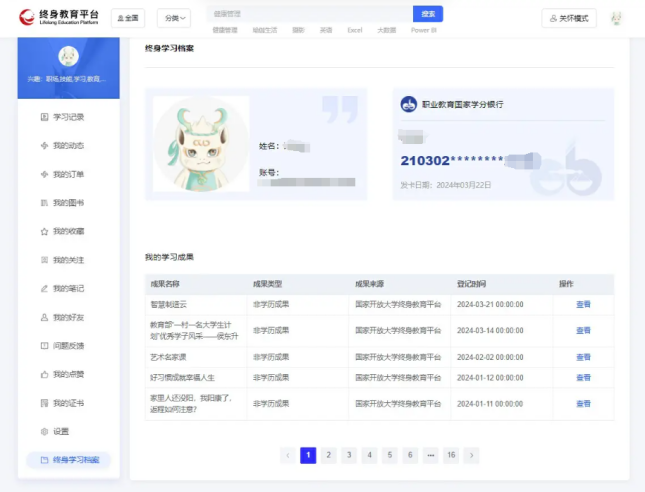Click the 终身教育平台 logo
The height and width of the screenshot is (492, 645).
pyautogui.click(x=60, y=18)
